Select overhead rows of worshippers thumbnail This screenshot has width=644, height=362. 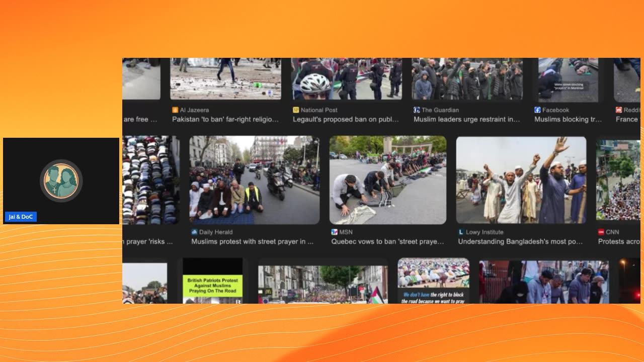pyautogui.click(x=151, y=180)
